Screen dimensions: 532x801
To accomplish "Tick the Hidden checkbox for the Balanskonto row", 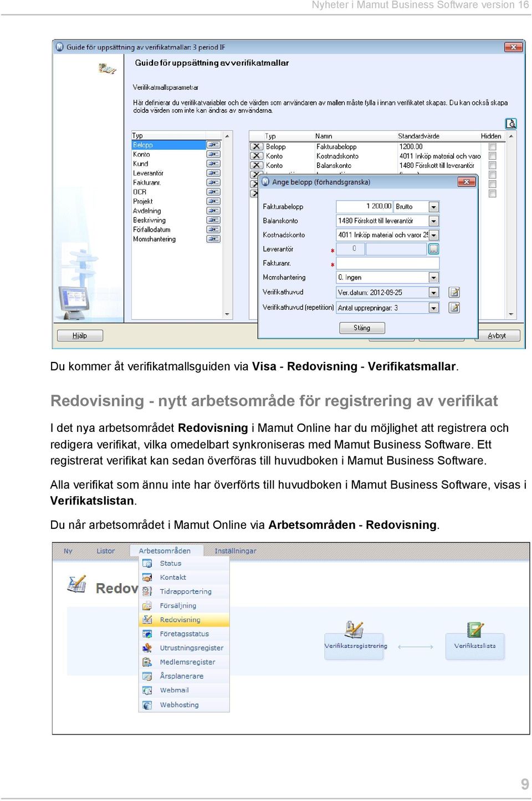I will (493, 166).
